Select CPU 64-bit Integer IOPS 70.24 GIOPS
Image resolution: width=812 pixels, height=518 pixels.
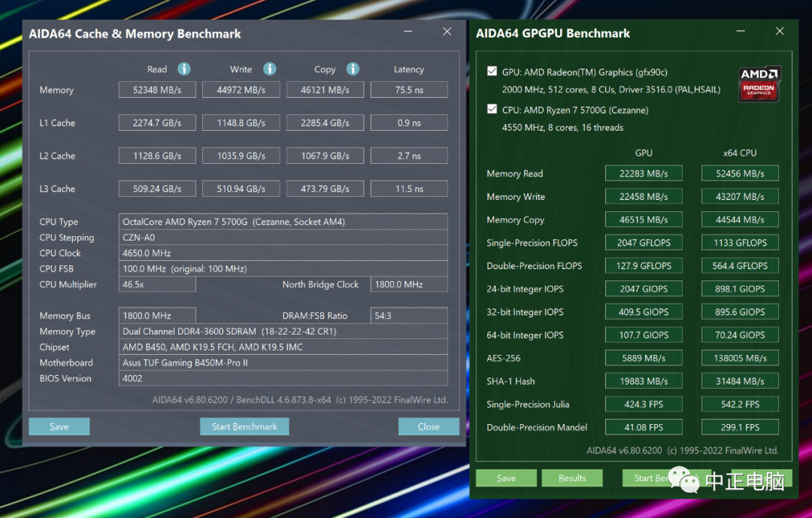[740, 335]
